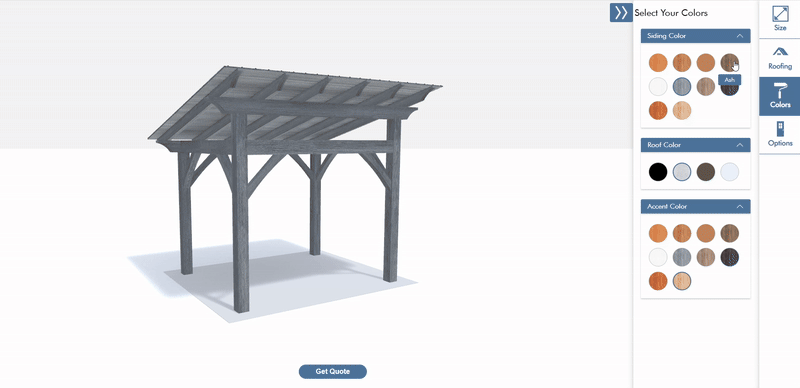
Task: Select the dark brown roof color
Action: [706, 172]
